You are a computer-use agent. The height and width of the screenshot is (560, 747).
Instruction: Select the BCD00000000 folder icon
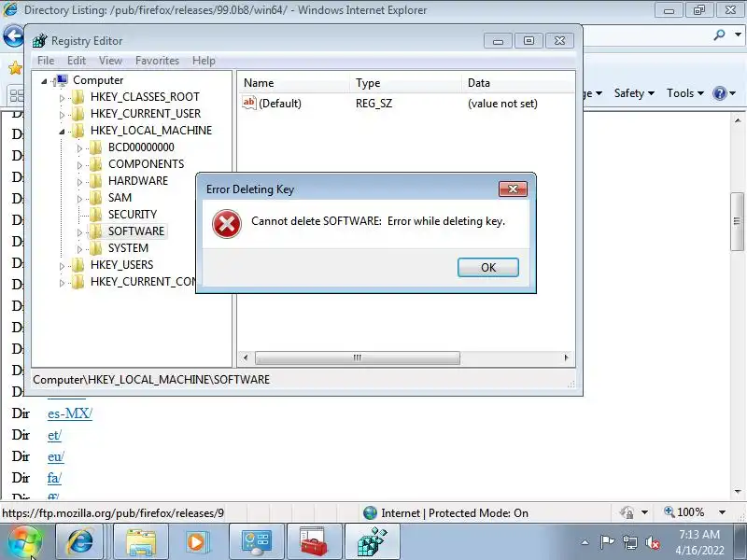[96, 147]
